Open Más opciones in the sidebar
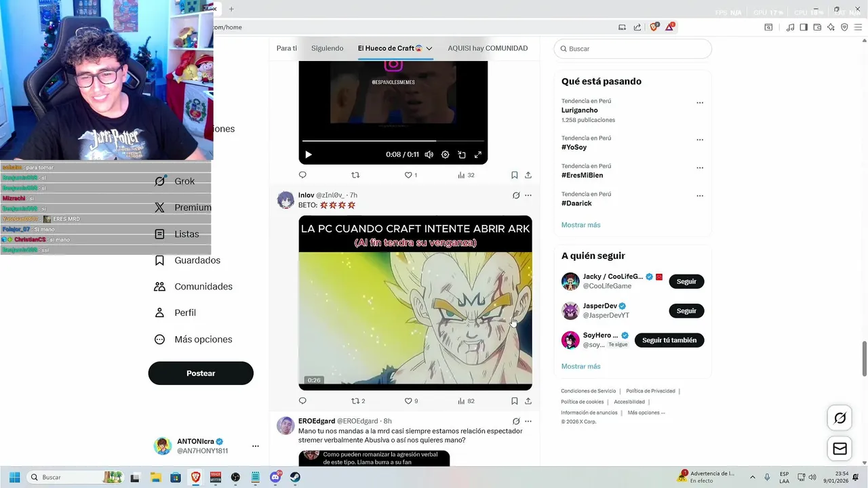The height and width of the screenshot is (488, 868). pos(193,339)
